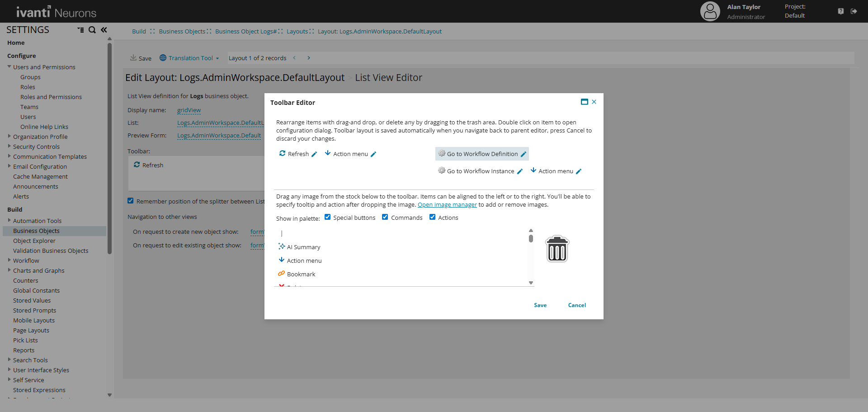Disable the Commands checkbox in Show in palette
Image resolution: width=868 pixels, height=412 pixels.
(385, 217)
